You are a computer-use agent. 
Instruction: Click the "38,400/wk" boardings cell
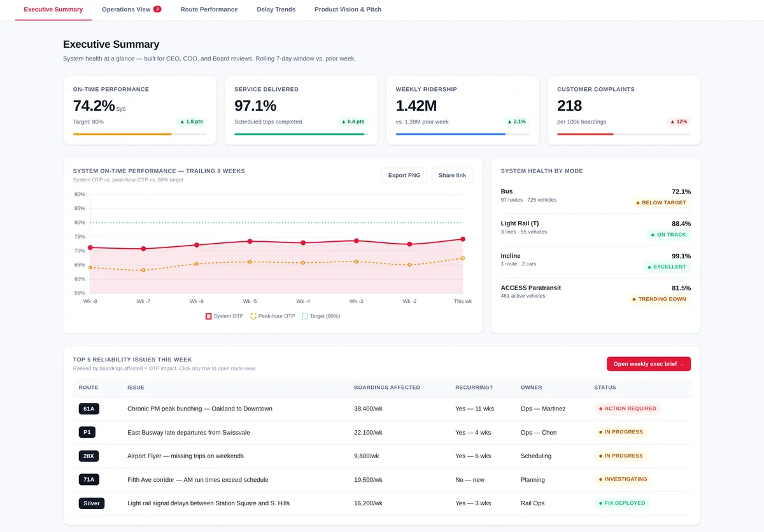(368, 409)
